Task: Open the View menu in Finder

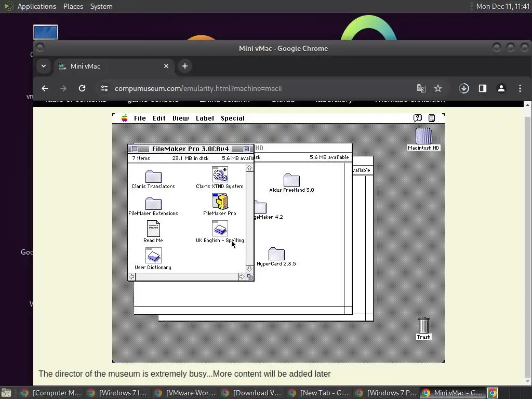Action: (180, 118)
